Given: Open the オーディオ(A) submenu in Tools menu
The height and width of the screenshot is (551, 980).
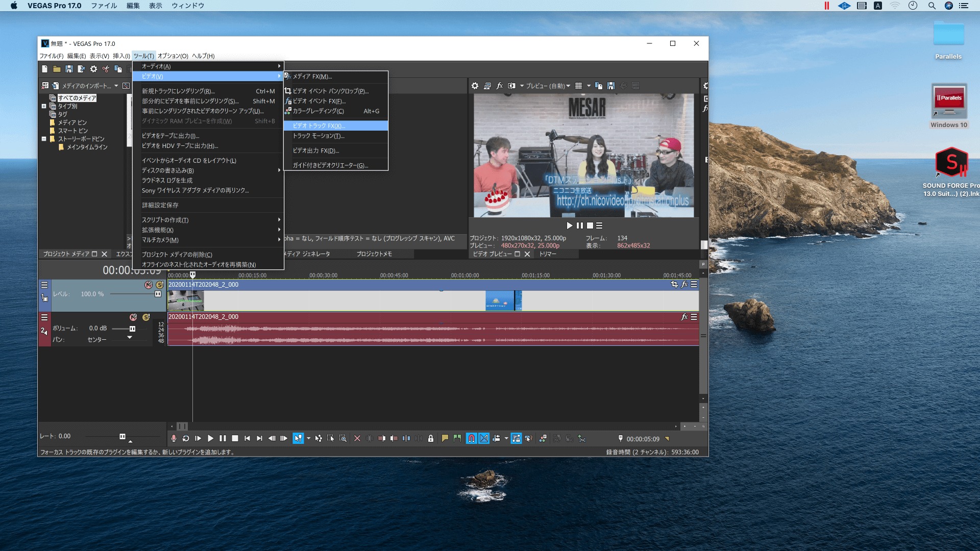Looking at the screenshot, I should (x=208, y=66).
